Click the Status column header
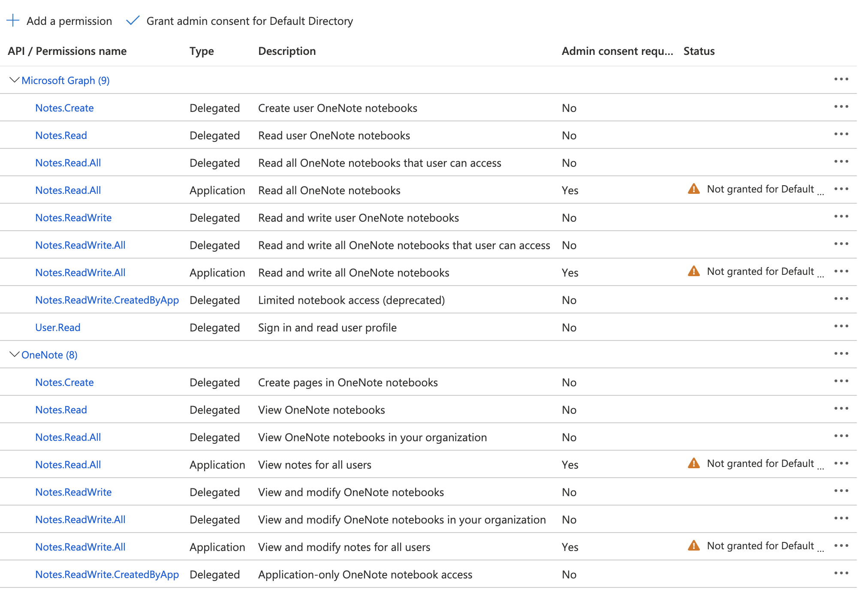The height and width of the screenshot is (596, 868). (x=699, y=51)
